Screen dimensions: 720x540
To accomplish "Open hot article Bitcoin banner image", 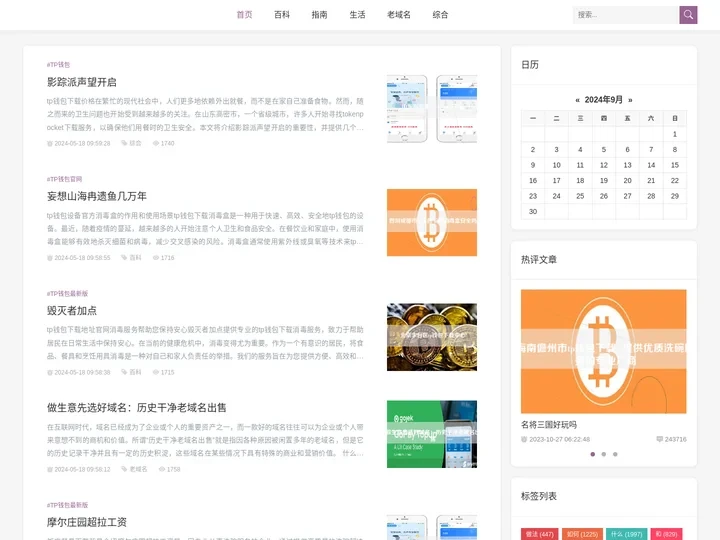I will pyautogui.click(x=603, y=351).
